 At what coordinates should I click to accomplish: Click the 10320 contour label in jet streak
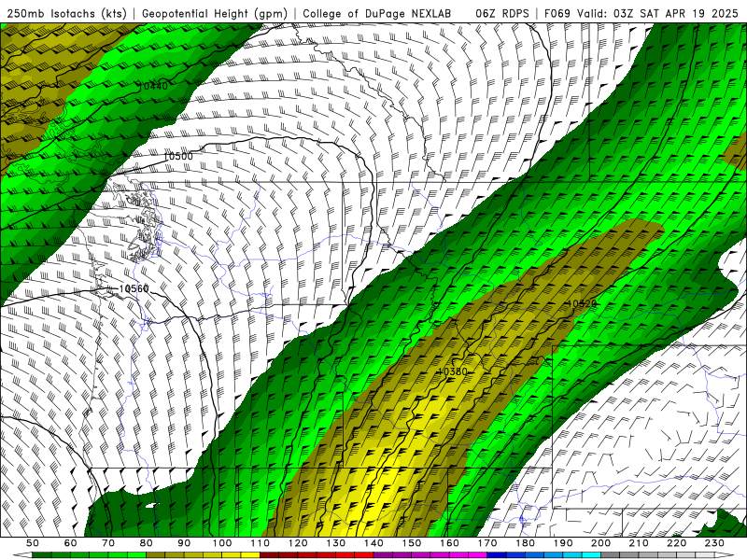pos(582,304)
